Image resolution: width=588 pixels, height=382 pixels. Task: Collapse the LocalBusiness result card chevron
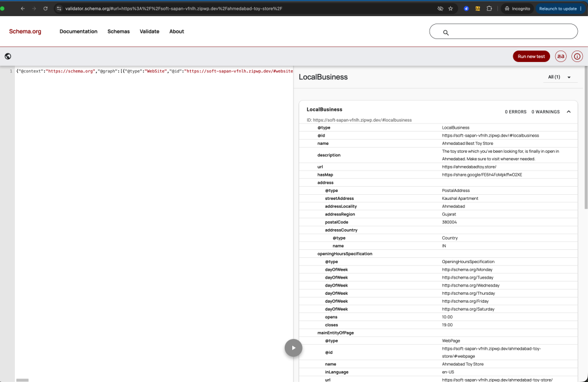pos(568,112)
